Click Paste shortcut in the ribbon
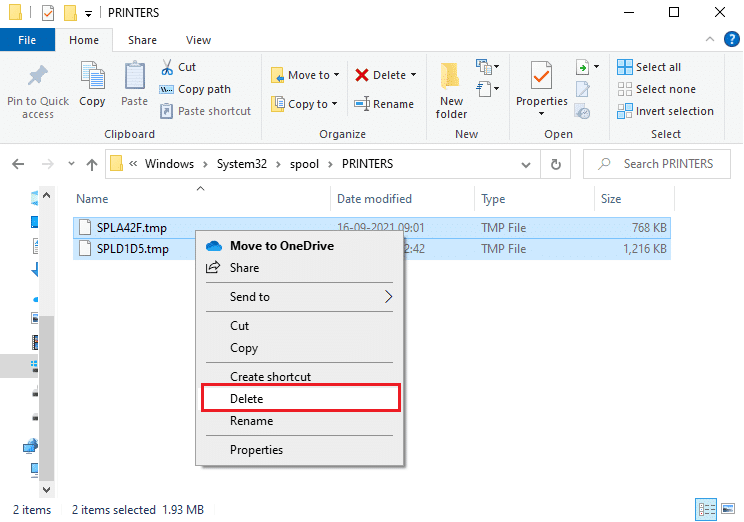Image resolution: width=744 pixels, height=522 pixels. (x=205, y=111)
